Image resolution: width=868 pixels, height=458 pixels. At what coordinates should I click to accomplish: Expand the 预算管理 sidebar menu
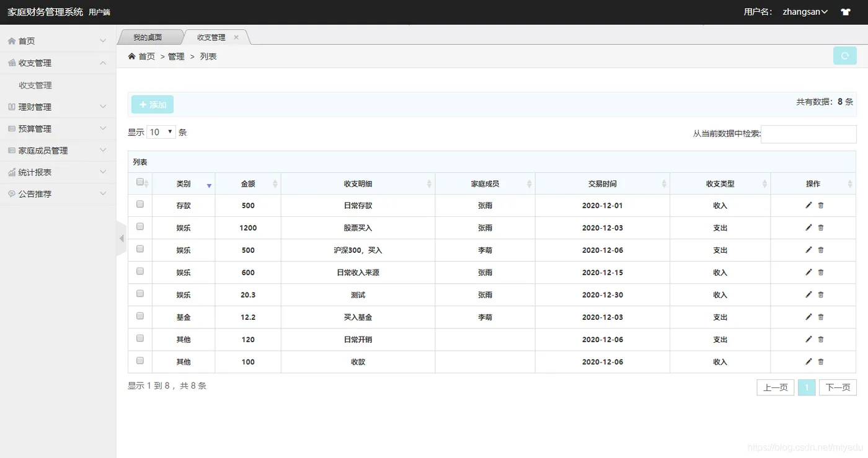tap(58, 128)
